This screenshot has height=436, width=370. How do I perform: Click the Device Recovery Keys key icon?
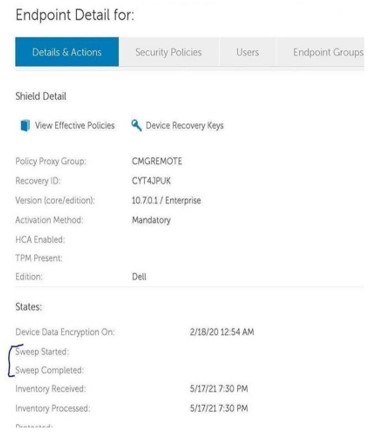coord(136,125)
